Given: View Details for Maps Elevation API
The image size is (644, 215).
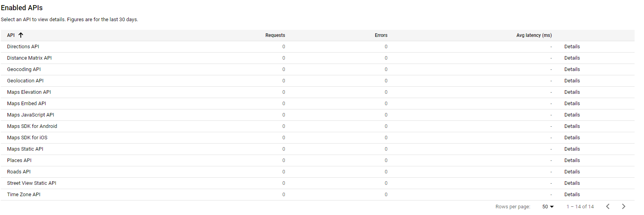Looking at the screenshot, I should (x=572, y=92).
